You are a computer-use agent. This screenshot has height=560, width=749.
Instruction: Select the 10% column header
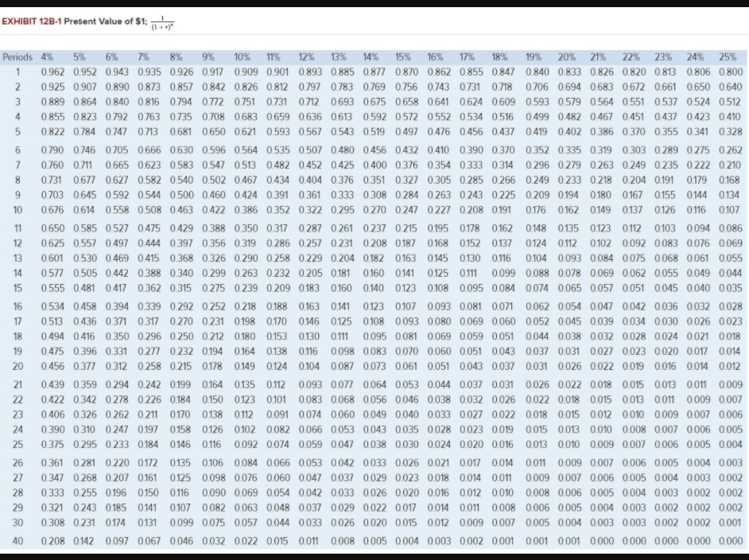coord(242,57)
